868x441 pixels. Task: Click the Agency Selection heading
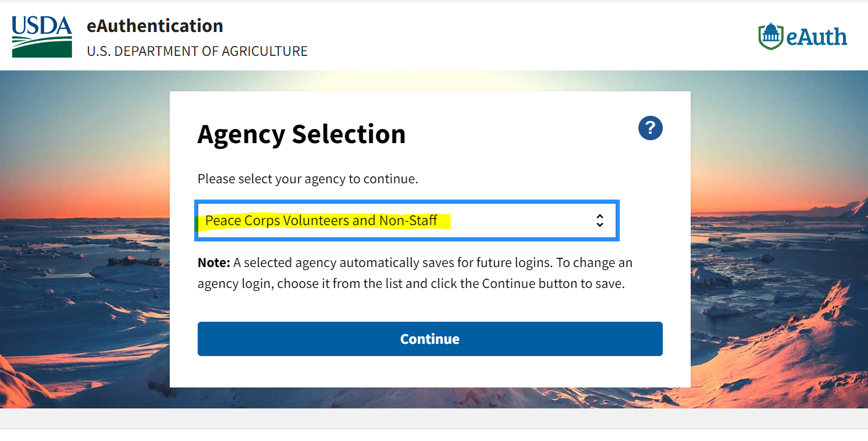coord(301,134)
